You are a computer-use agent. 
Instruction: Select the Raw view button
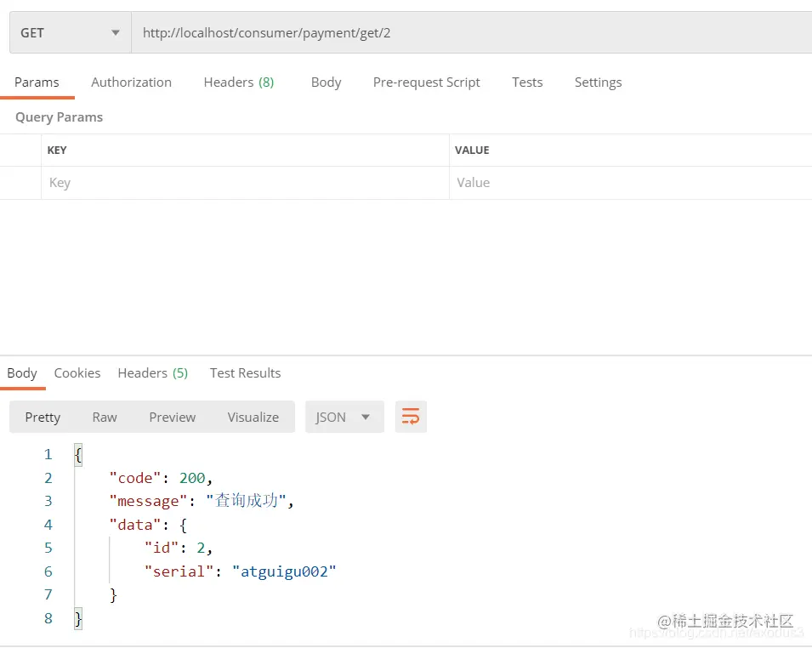coord(105,417)
